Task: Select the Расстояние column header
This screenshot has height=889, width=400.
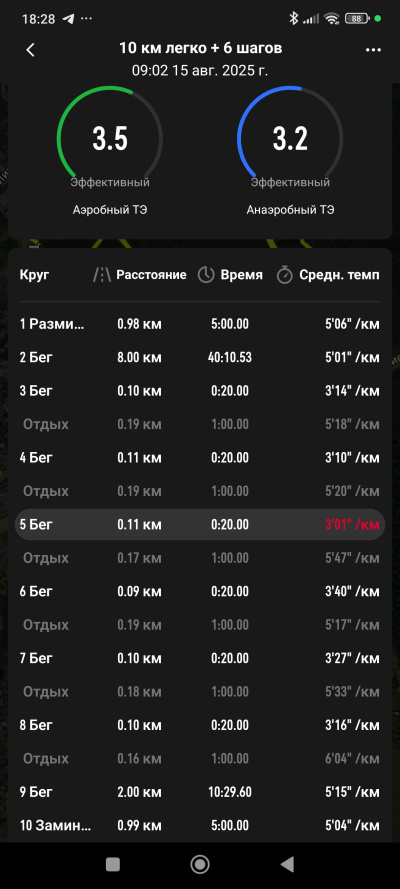Action: [151, 275]
